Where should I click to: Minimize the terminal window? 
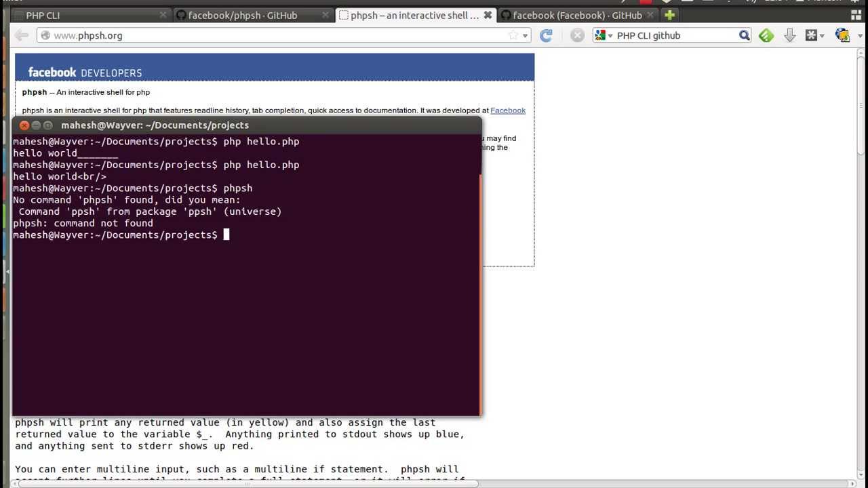click(36, 125)
